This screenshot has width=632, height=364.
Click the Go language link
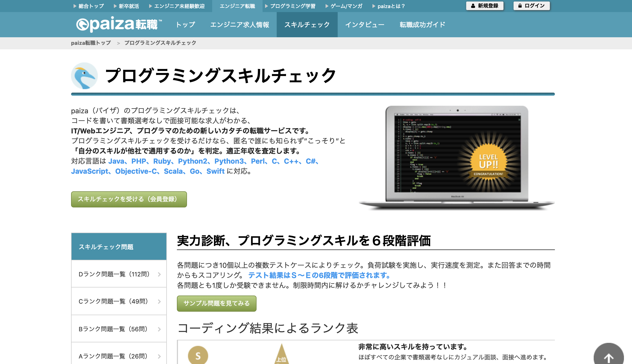point(195,171)
